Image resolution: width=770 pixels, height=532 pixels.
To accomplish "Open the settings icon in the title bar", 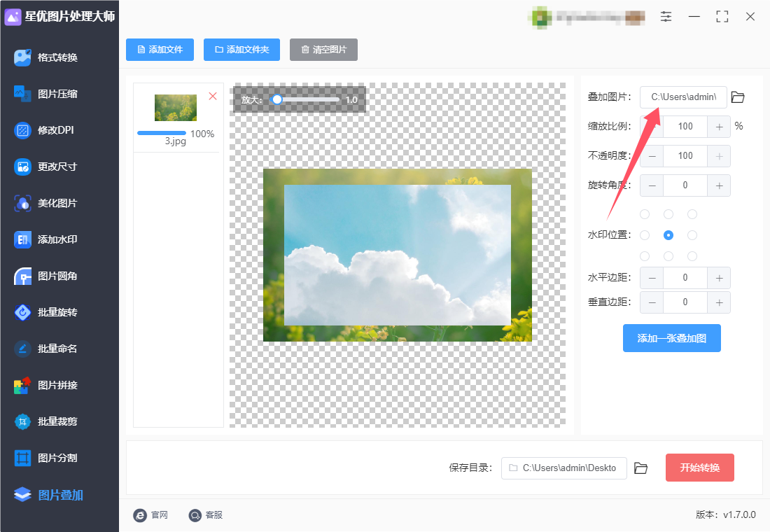I will (666, 17).
